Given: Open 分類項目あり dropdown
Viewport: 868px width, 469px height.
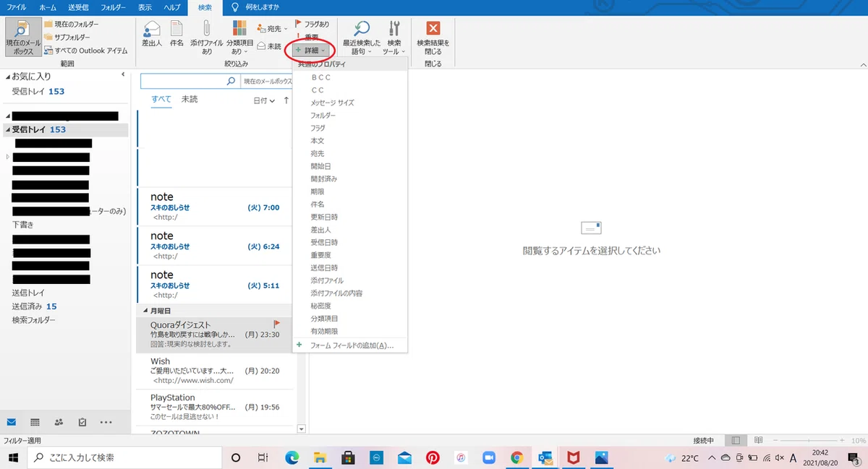Looking at the screenshot, I should click(239, 38).
